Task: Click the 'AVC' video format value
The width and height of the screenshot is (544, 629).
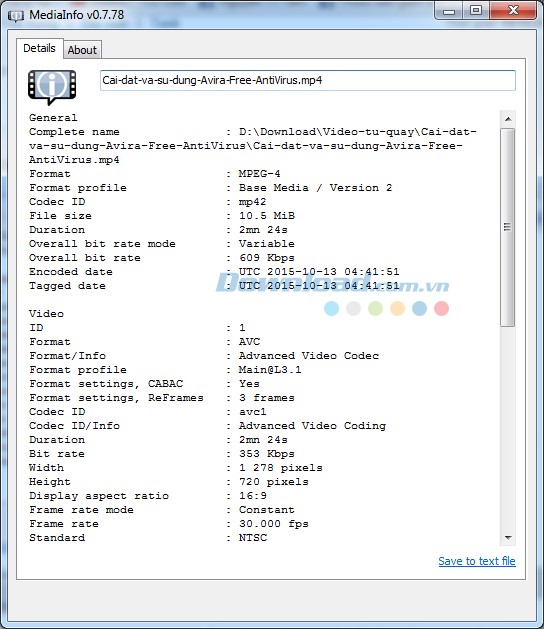Action: [249, 342]
